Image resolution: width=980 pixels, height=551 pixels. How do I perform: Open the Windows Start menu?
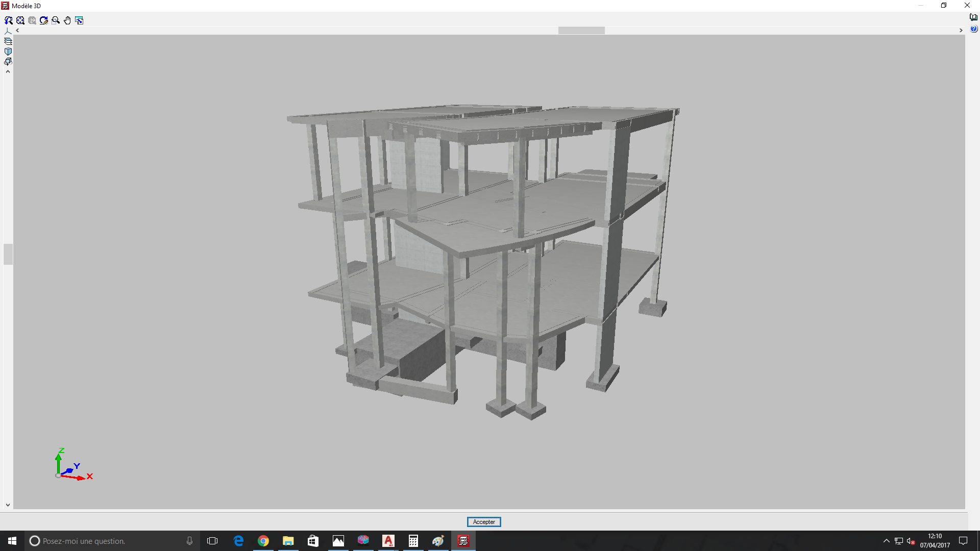(12, 541)
